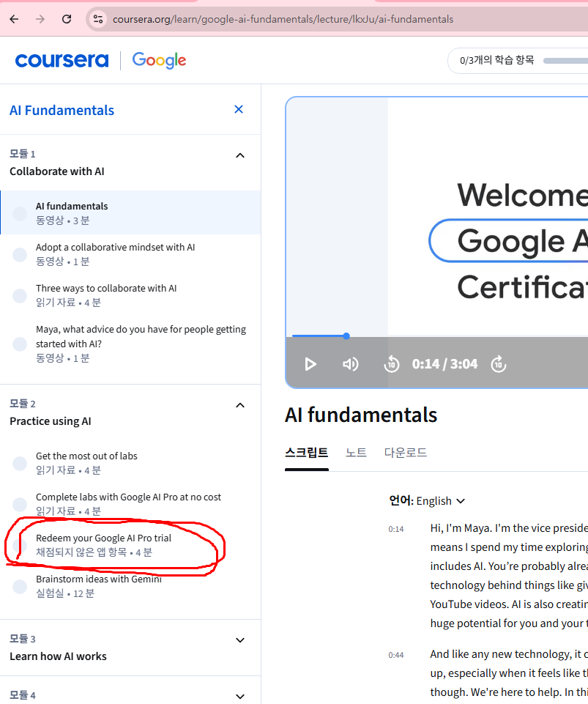
Task: Skip forward 10 seconds in video
Action: 499,364
